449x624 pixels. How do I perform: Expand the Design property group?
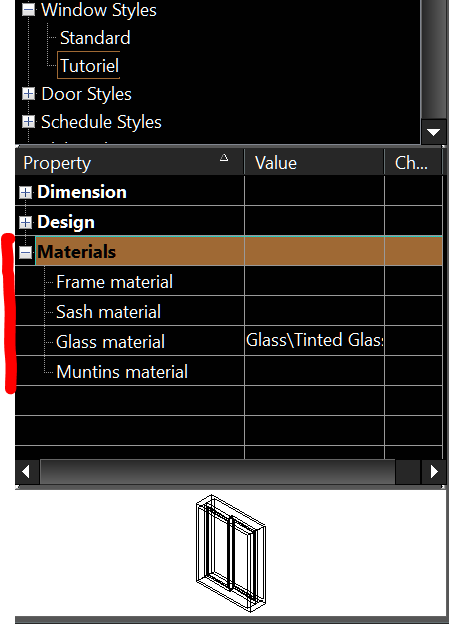coord(25,222)
